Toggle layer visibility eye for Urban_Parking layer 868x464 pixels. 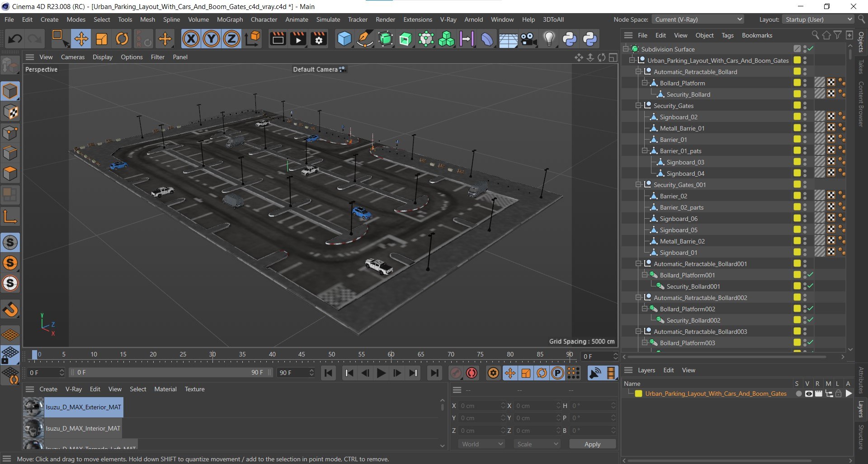[x=809, y=394]
